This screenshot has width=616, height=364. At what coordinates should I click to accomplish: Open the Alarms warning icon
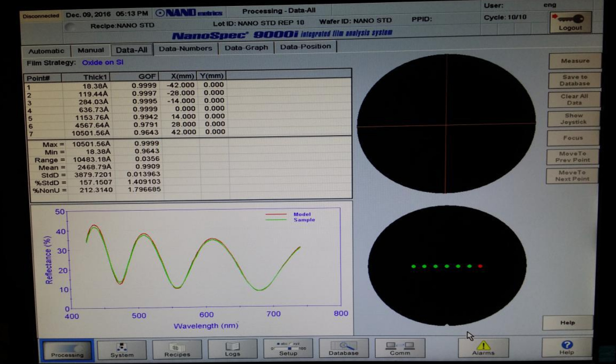[x=483, y=348]
